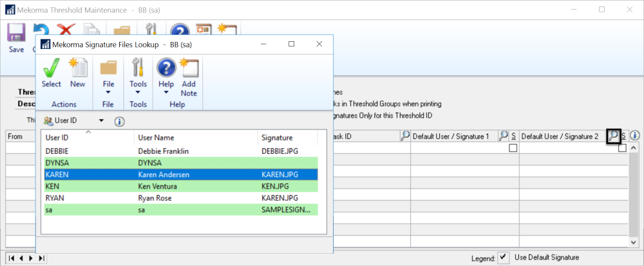Screen dimensions: 644x266
Task: Click DEBBIE.JPG signature cell
Action: click(279, 151)
